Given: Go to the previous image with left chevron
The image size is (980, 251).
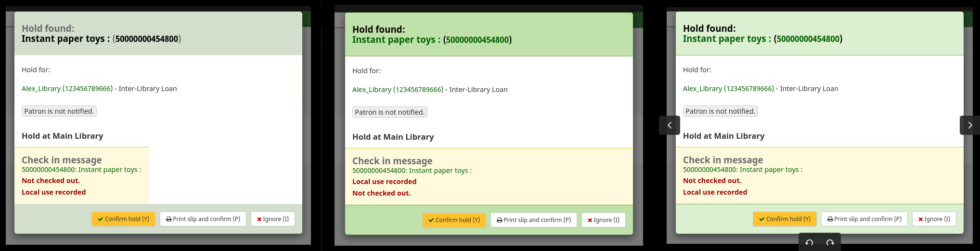Looking at the screenshot, I should 669,125.
